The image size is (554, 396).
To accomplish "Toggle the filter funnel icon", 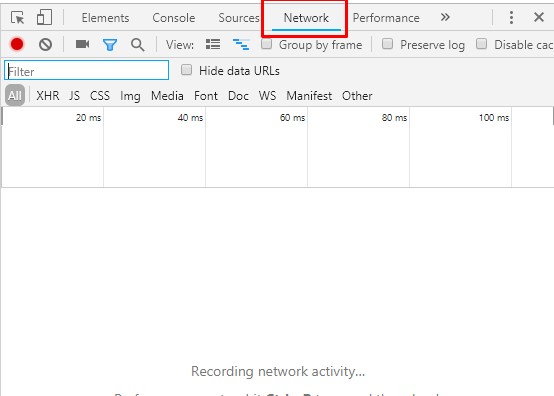I will tap(110, 45).
